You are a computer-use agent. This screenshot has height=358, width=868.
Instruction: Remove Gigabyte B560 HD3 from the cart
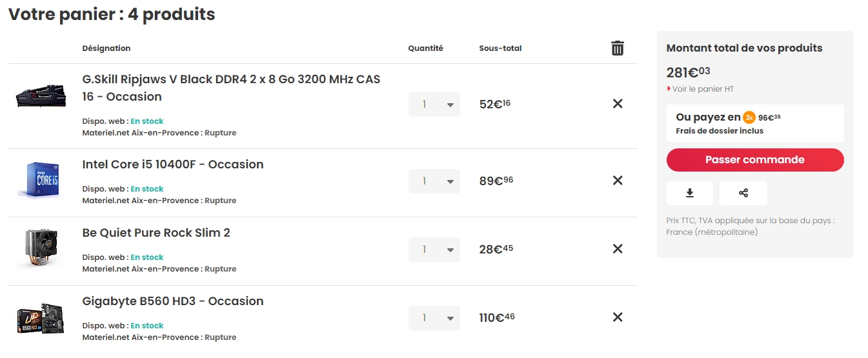pyautogui.click(x=618, y=317)
